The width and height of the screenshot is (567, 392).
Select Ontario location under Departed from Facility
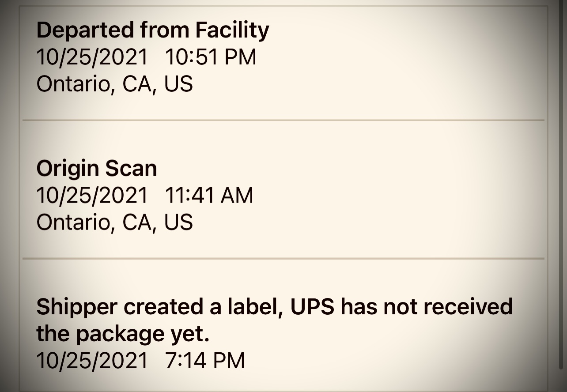coord(115,84)
